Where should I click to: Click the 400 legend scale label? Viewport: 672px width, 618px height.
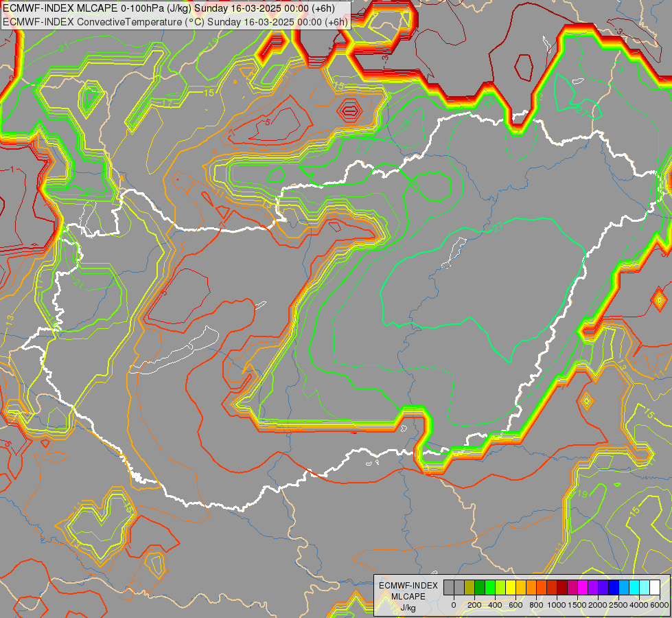(x=495, y=605)
